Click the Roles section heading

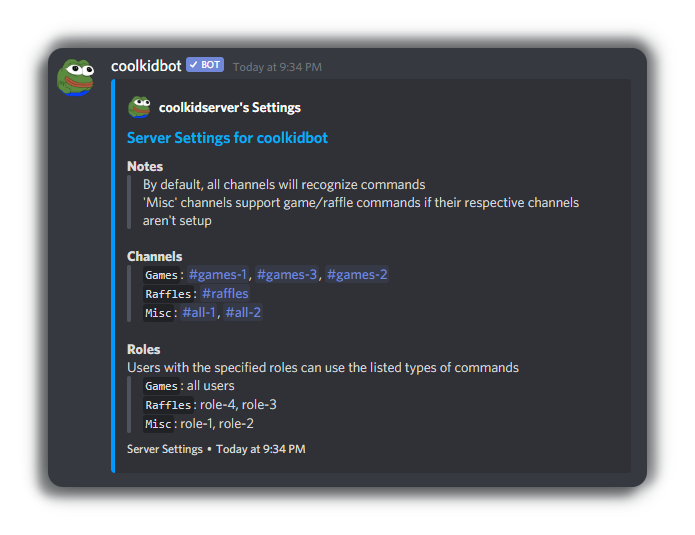tap(143, 350)
